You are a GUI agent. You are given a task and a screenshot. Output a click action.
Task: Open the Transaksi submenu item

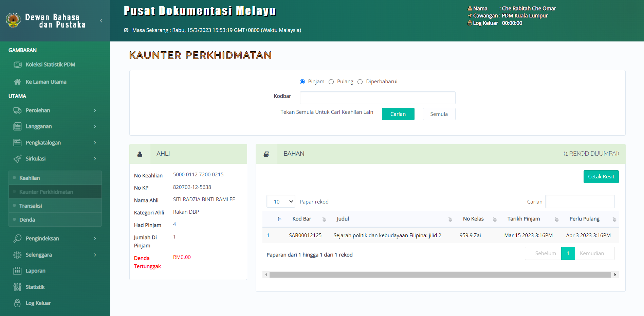[x=31, y=206]
